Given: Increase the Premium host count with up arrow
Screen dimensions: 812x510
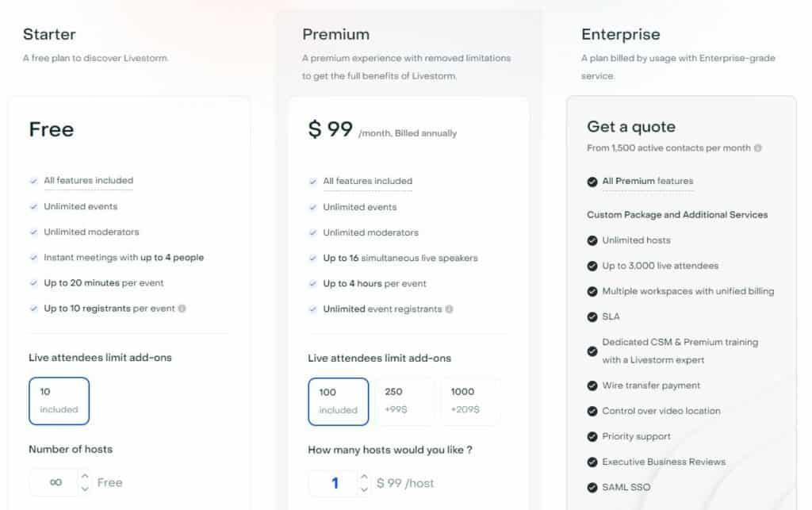Looking at the screenshot, I should tap(364, 477).
